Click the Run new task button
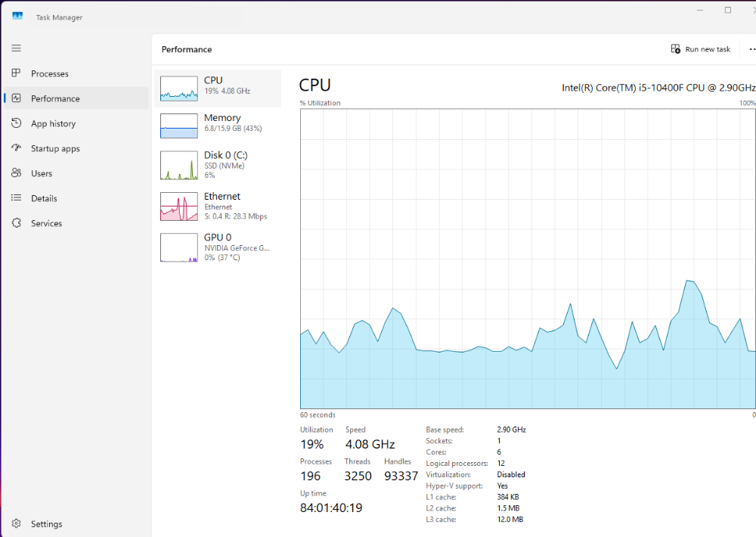 pyautogui.click(x=700, y=49)
